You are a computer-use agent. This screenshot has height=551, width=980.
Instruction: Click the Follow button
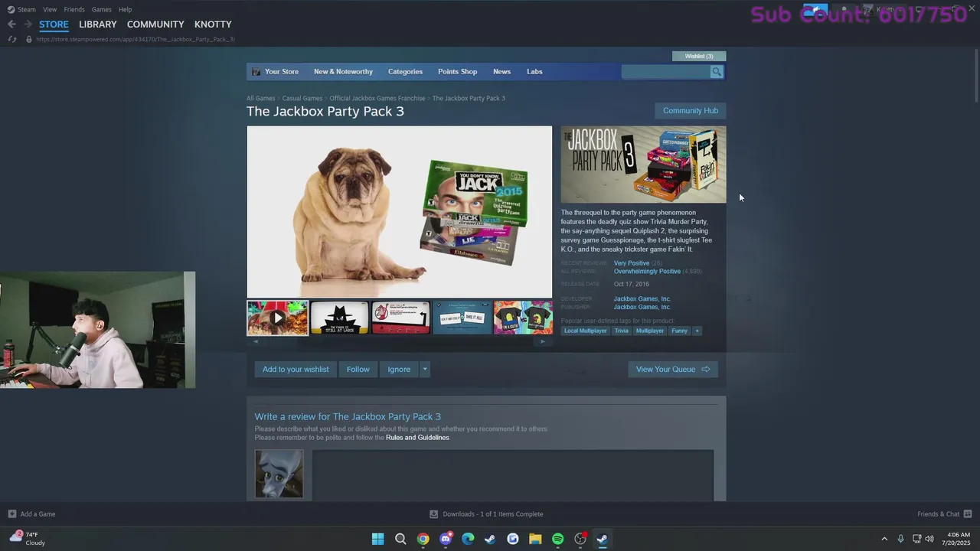click(358, 370)
